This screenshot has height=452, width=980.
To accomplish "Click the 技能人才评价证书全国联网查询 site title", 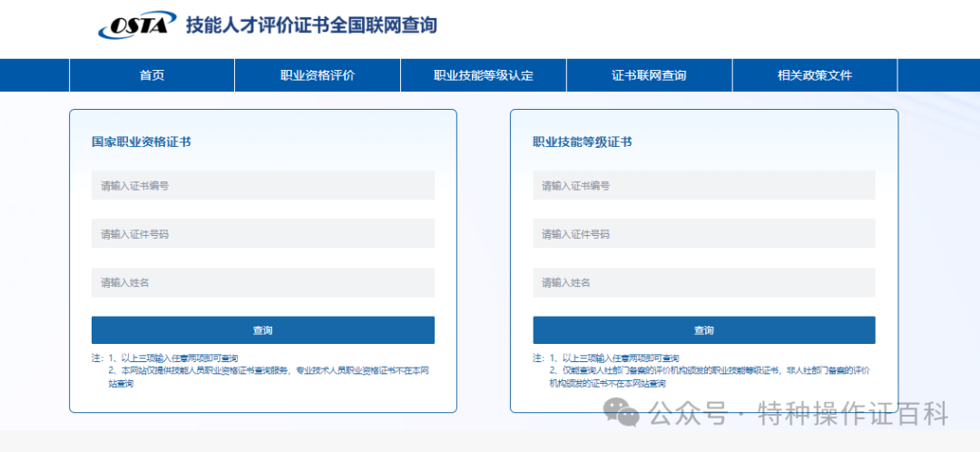I will pyautogui.click(x=311, y=25).
